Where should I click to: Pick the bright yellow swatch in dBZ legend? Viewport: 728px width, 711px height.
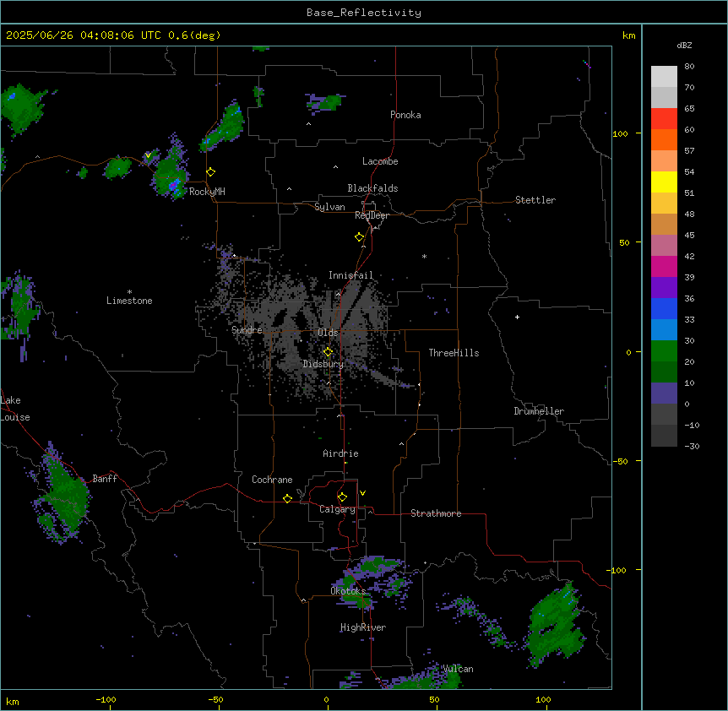[664, 182]
